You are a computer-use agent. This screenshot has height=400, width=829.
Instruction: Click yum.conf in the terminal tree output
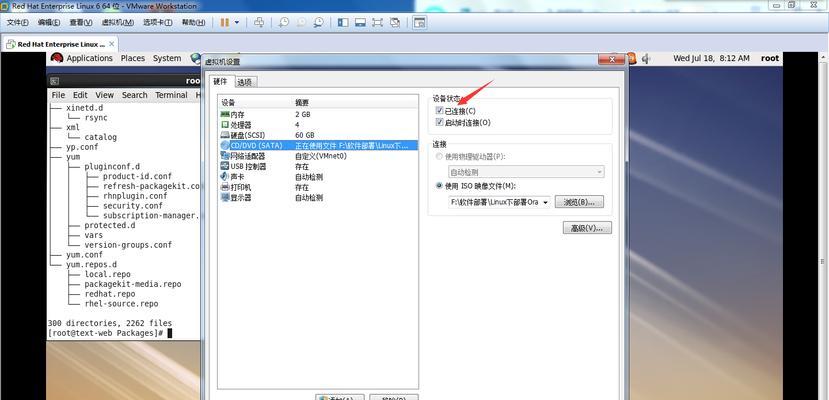[85, 255]
